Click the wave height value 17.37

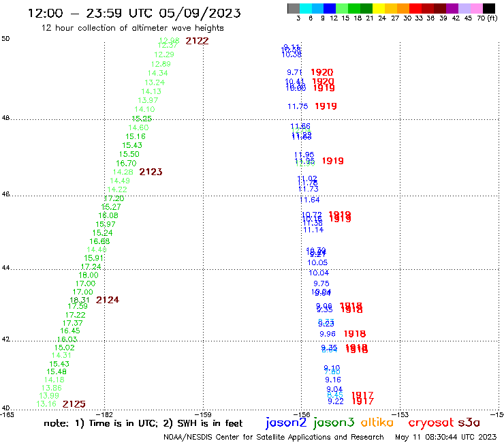click(x=73, y=323)
